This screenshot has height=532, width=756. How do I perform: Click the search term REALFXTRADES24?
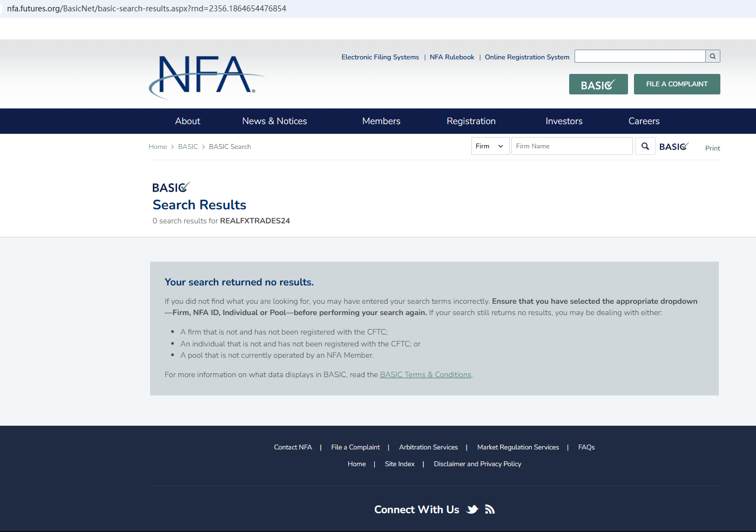tap(255, 221)
